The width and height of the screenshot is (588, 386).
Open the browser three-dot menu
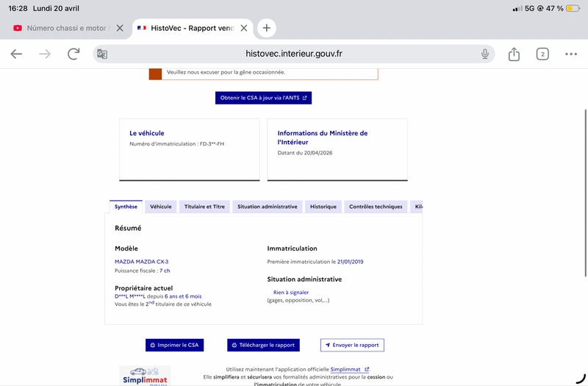(x=571, y=54)
